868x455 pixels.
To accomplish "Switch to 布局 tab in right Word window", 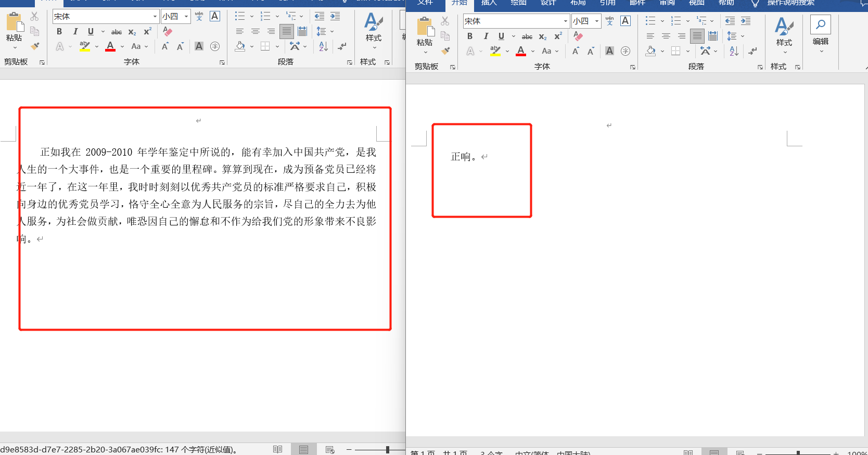I will [578, 3].
